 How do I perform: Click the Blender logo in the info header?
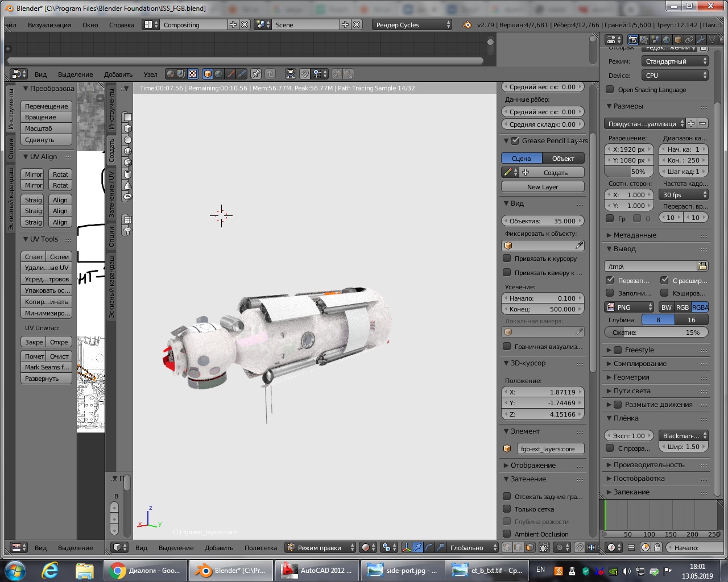[x=467, y=24]
